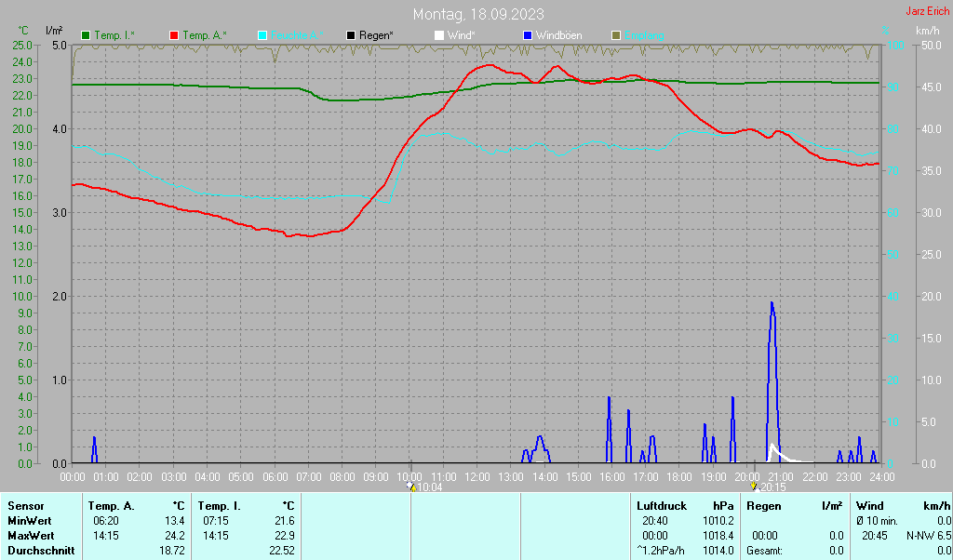Toggle the Regen* legend label
Image resolution: width=953 pixels, height=560 pixels.
[376, 36]
